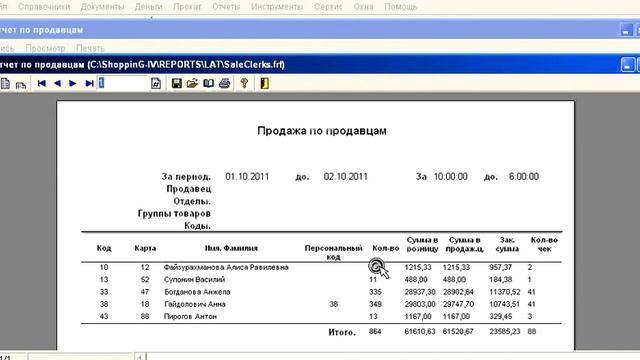Viewport: 640px width, 360px height.
Task: Open the Документы menu
Action: [x=102, y=7]
